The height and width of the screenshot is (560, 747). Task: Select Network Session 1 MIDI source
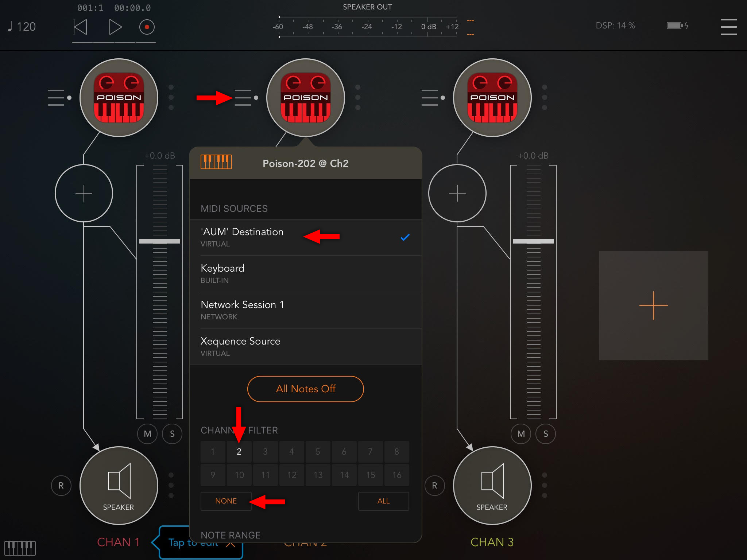[x=306, y=310]
